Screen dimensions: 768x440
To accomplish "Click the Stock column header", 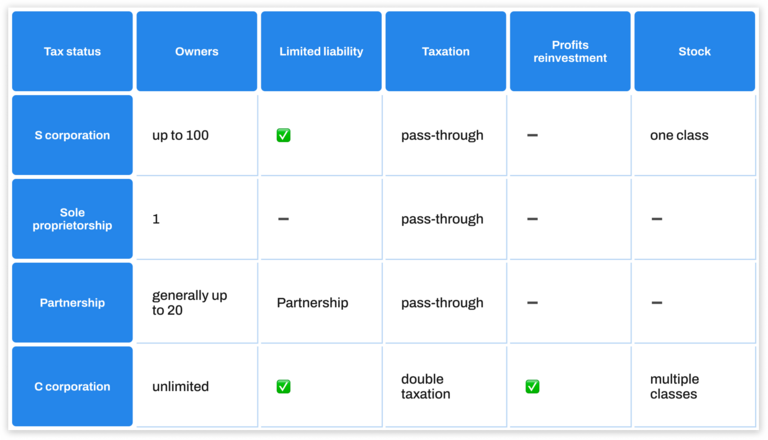I will tap(694, 51).
